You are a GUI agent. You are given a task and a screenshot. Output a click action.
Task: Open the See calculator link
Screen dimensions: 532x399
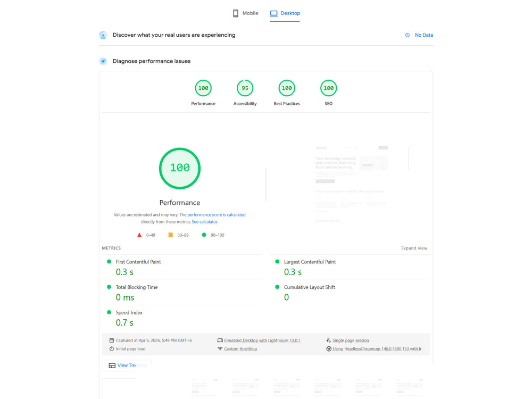click(x=205, y=222)
